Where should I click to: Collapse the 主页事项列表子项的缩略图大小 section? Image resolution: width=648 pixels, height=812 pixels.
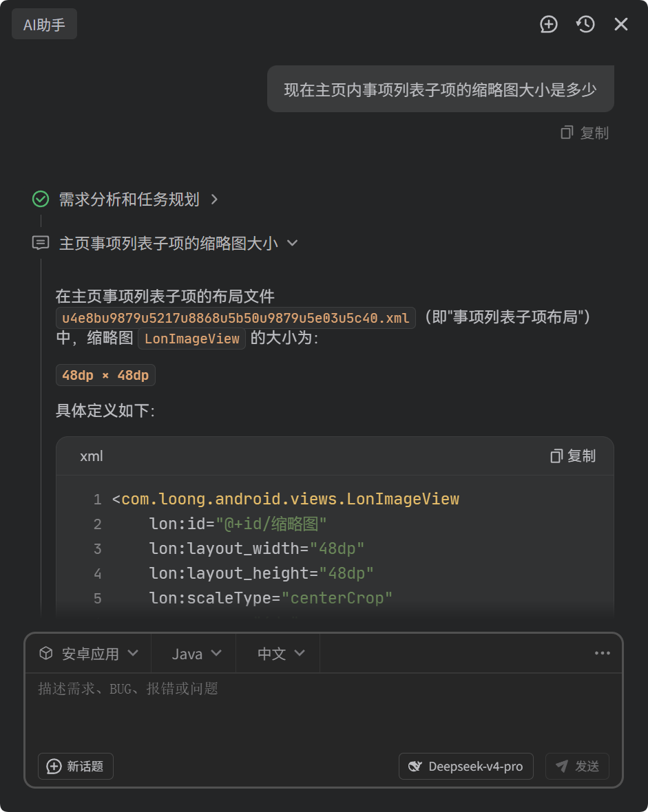293,243
